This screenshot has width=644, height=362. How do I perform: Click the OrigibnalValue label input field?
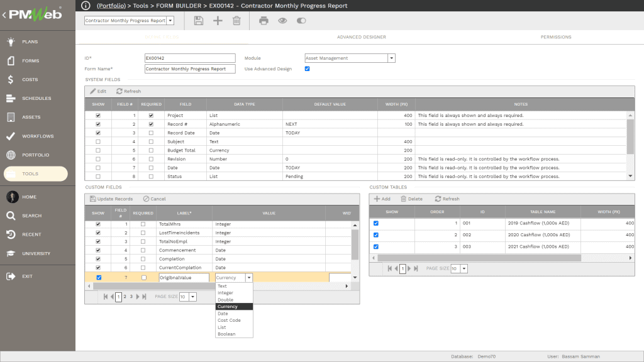184,277
